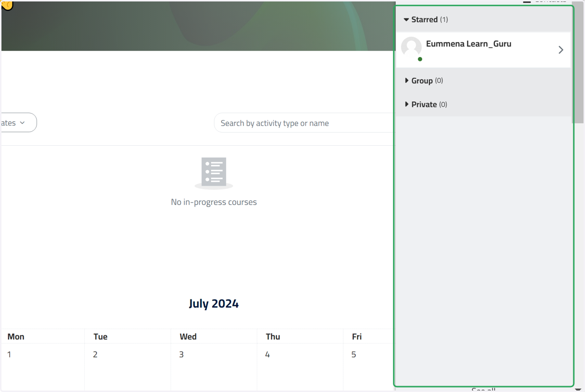This screenshot has height=392, width=585.
Task: Select July 1 in the calendar
Action: (x=9, y=354)
